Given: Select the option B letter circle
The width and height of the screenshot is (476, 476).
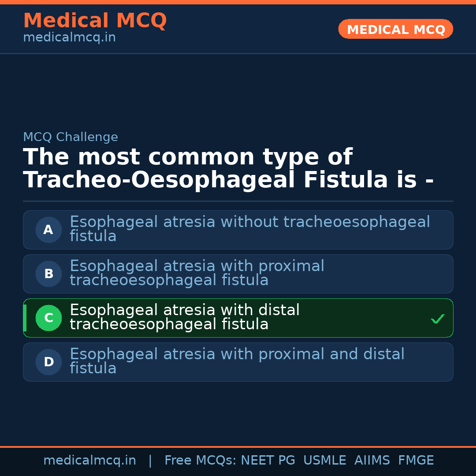Looking at the screenshot, I should coord(48,274).
